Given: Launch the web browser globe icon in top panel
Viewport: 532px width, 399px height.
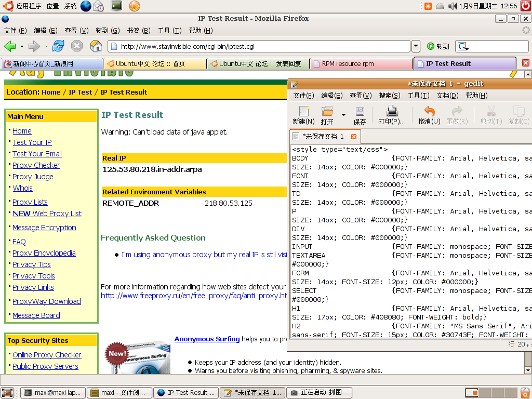Looking at the screenshot, I should (x=86, y=6).
